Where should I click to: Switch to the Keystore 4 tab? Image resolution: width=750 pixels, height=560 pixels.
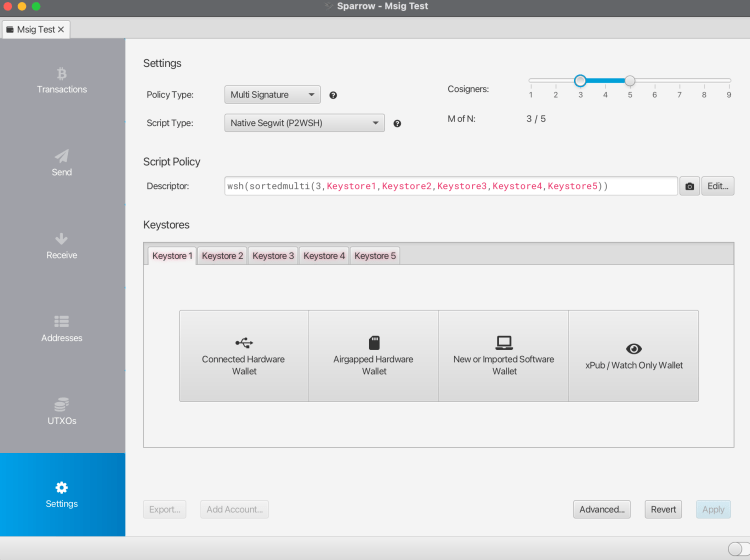click(324, 256)
